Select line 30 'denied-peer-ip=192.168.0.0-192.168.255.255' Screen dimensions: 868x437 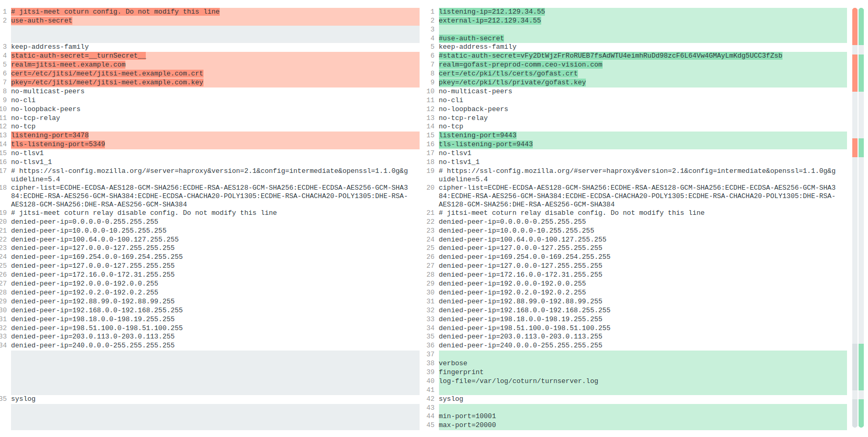click(x=97, y=310)
